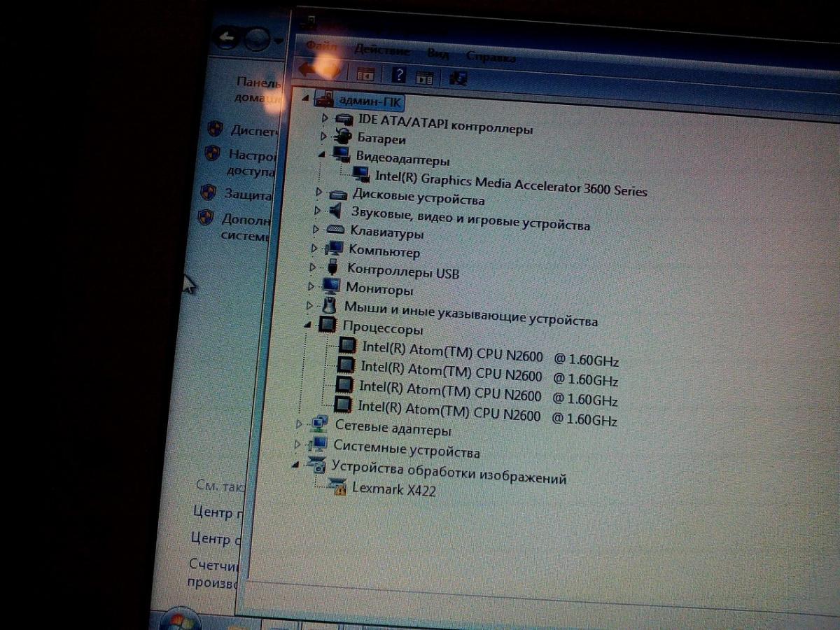Click the scan for hardware changes icon
The width and height of the screenshot is (840, 630).
tap(458, 78)
